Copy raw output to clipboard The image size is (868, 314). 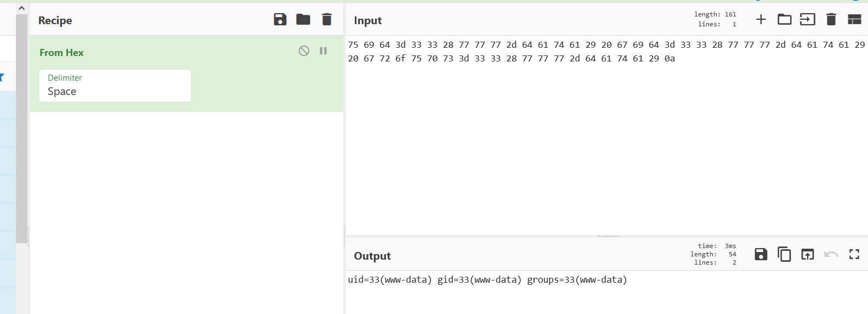pos(785,254)
